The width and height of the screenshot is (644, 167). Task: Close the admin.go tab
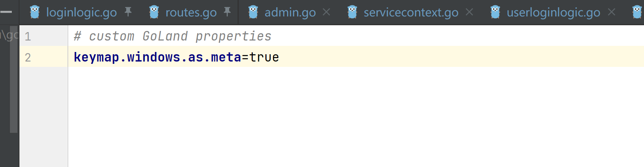326,12
